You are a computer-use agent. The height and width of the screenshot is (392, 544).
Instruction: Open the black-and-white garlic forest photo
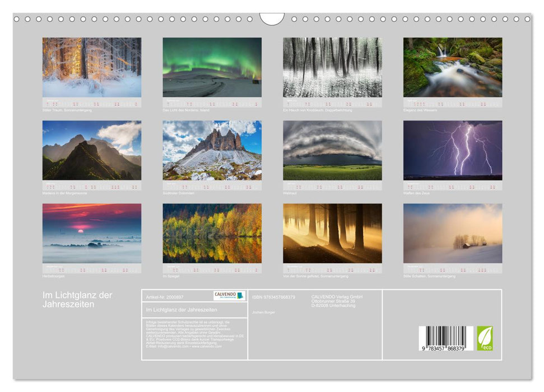pyautogui.click(x=332, y=67)
